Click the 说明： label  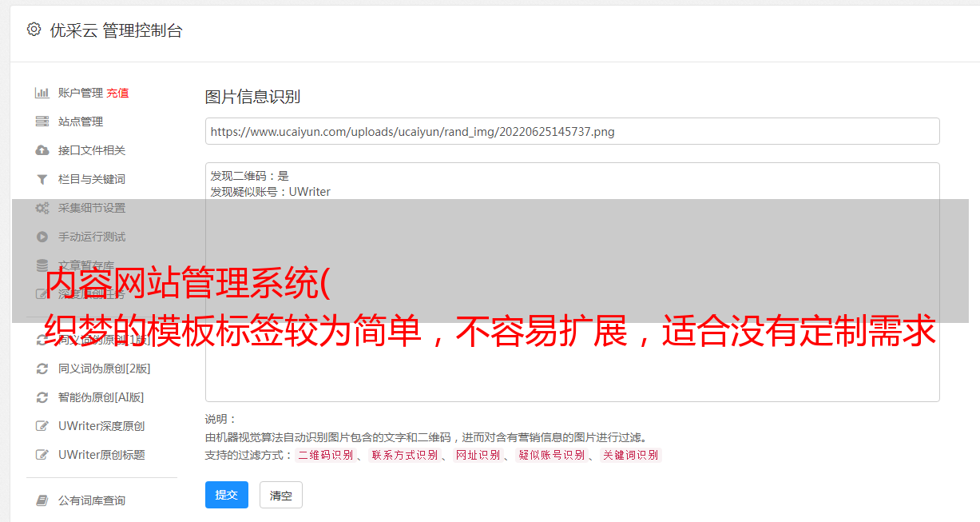click(220, 420)
